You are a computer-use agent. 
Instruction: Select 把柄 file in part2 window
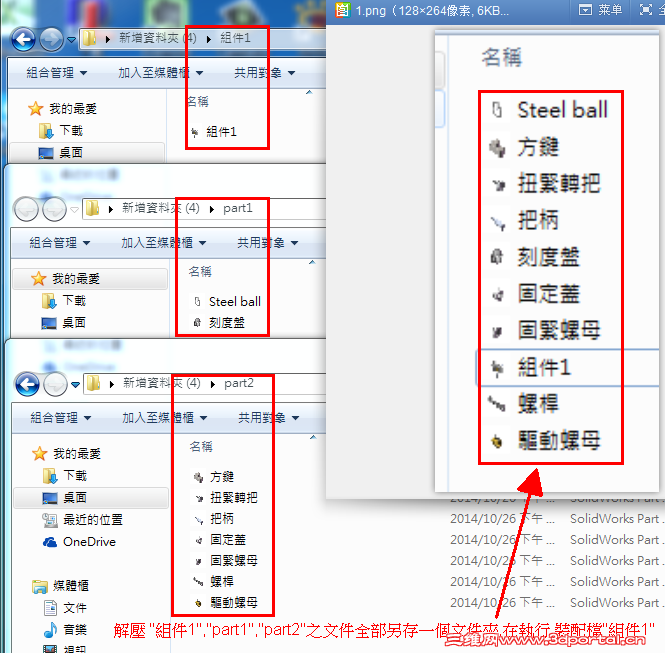[214, 519]
